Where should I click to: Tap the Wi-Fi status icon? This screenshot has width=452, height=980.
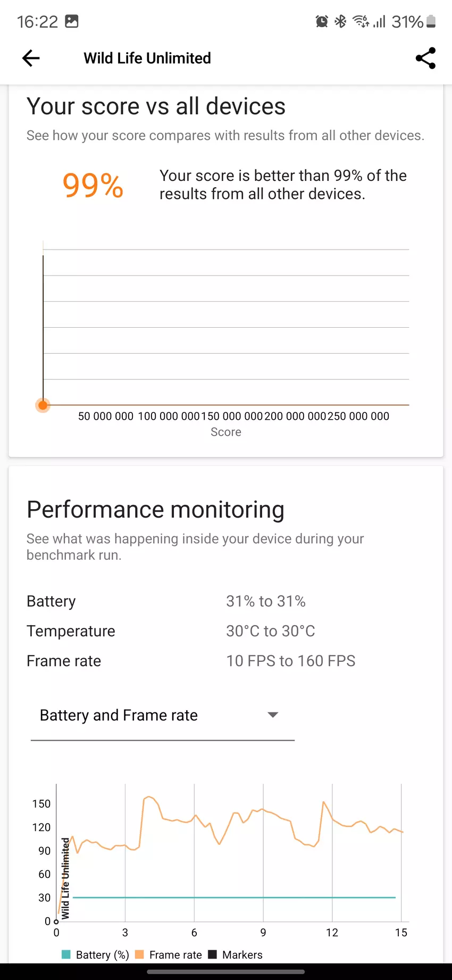[x=361, y=21]
